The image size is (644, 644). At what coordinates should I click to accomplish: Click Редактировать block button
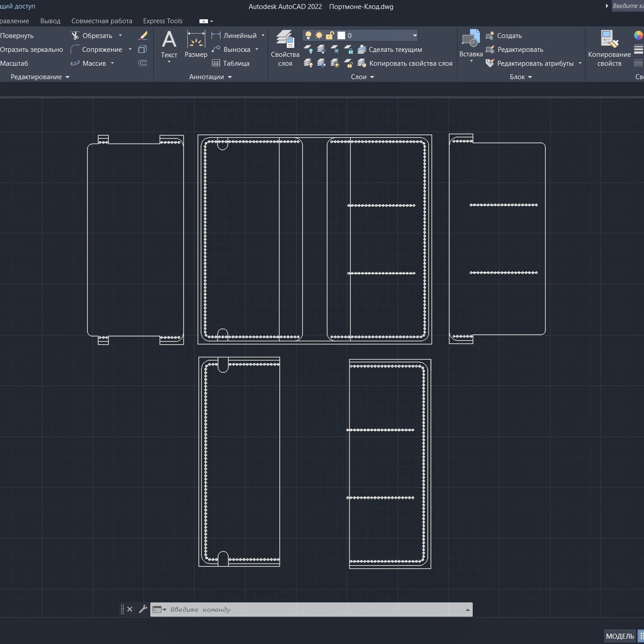pyautogui.click(x=515, y=49)
